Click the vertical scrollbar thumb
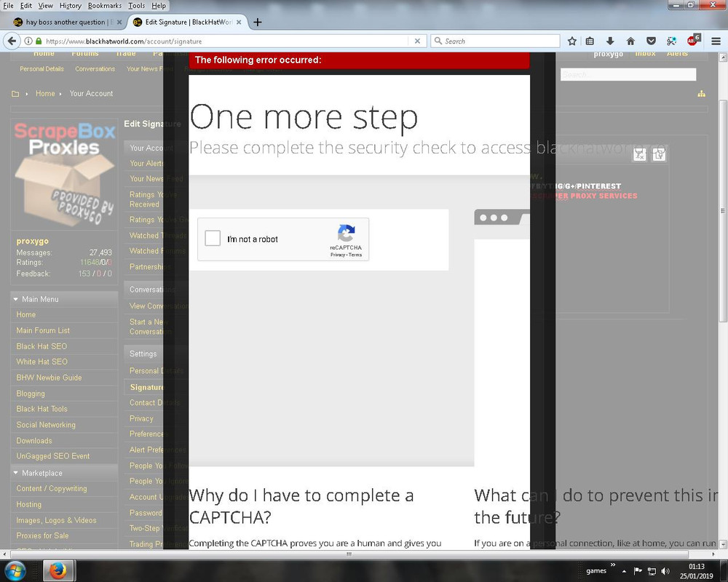The image size is (728, 582). (723, 210)
